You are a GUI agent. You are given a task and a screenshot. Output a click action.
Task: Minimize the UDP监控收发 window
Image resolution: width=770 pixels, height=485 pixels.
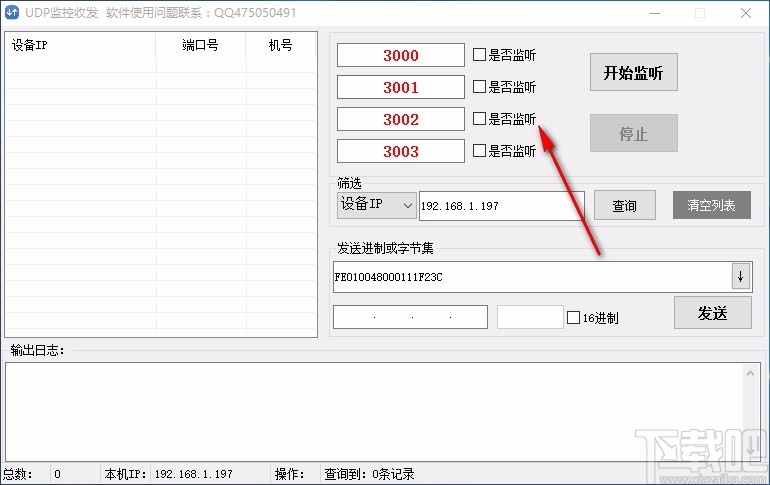[655, 13]
